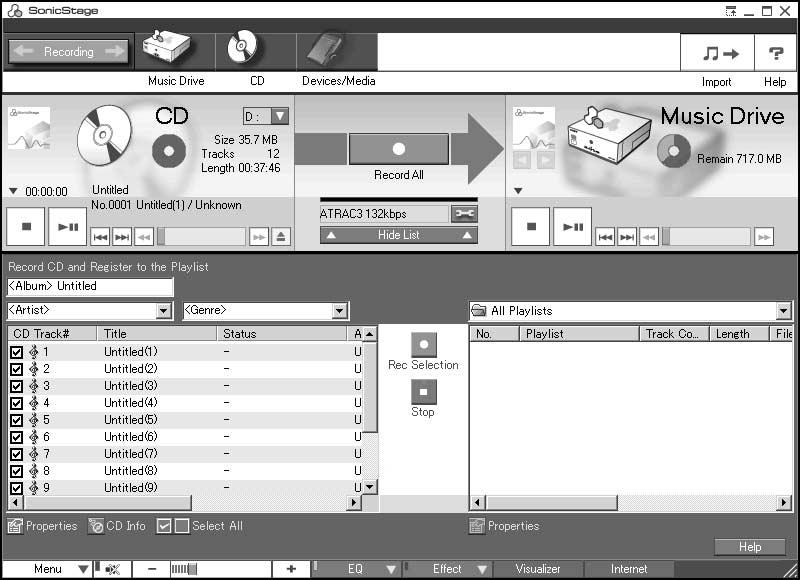The width and height of the screenshot is (800, 580).
Task: Click the Album name input field
Action: click(90, 286)
